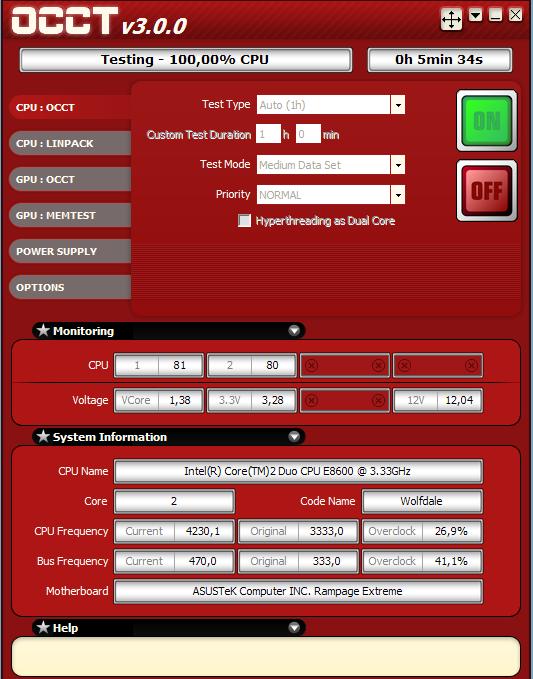Open the Test Type dropdown

pos(397,105)
